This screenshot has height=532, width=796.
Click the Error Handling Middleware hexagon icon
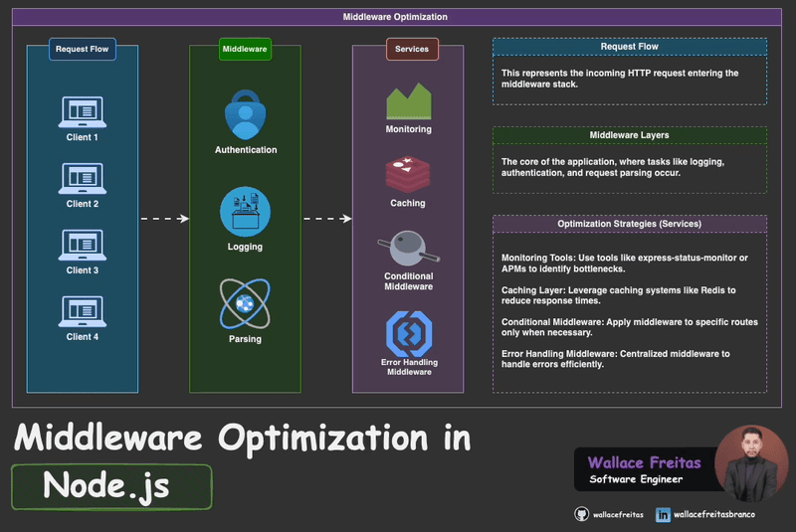click(x=409, y=334)
